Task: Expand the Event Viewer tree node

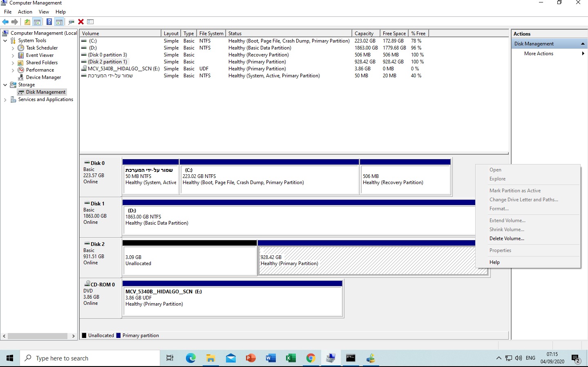Action: [13, 56]
